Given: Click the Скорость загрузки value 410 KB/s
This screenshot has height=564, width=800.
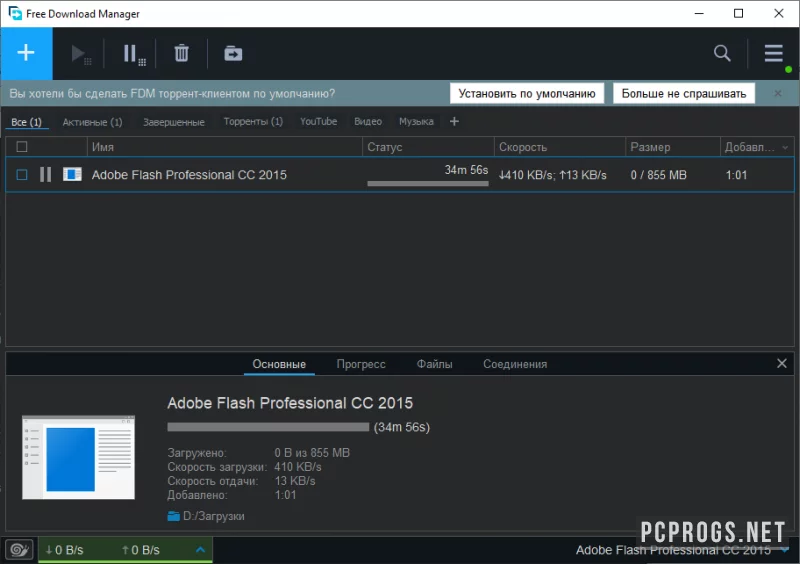Looking at the screenshot, I should point(298,467).
